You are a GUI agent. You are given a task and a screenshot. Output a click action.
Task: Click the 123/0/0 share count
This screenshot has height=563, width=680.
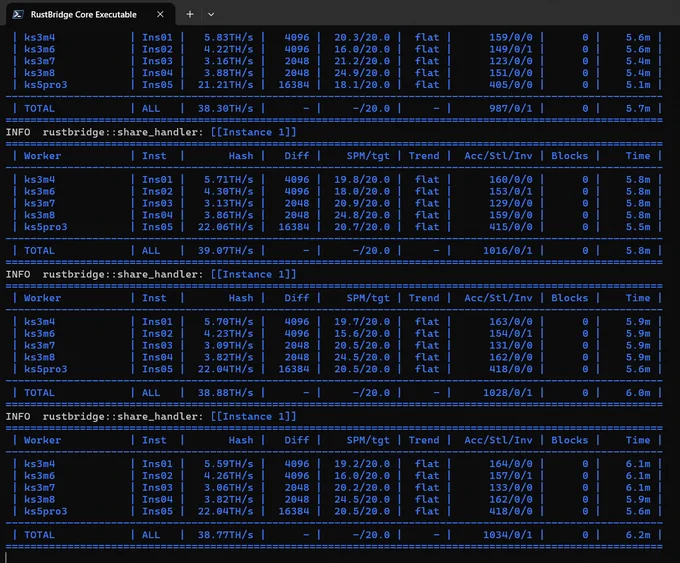coord(511,61)
